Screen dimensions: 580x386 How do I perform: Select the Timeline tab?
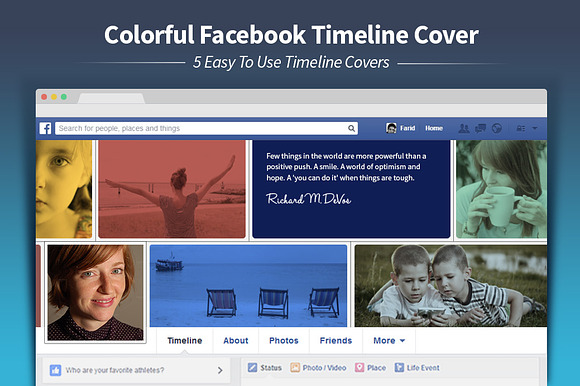pos(185,341)
